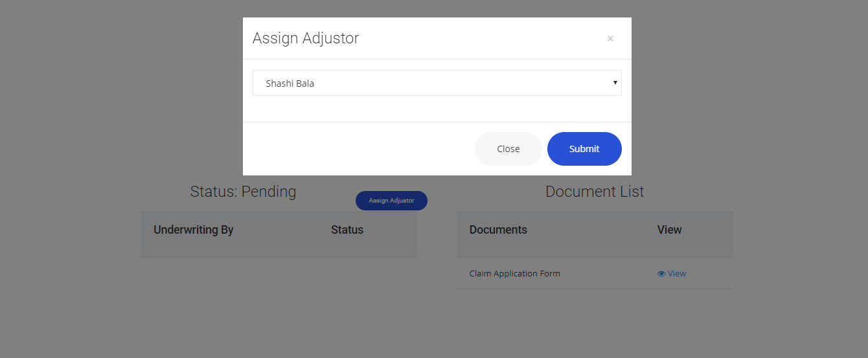
Task: Select the Shashi Bala combo box
Action: pos(437,83)
